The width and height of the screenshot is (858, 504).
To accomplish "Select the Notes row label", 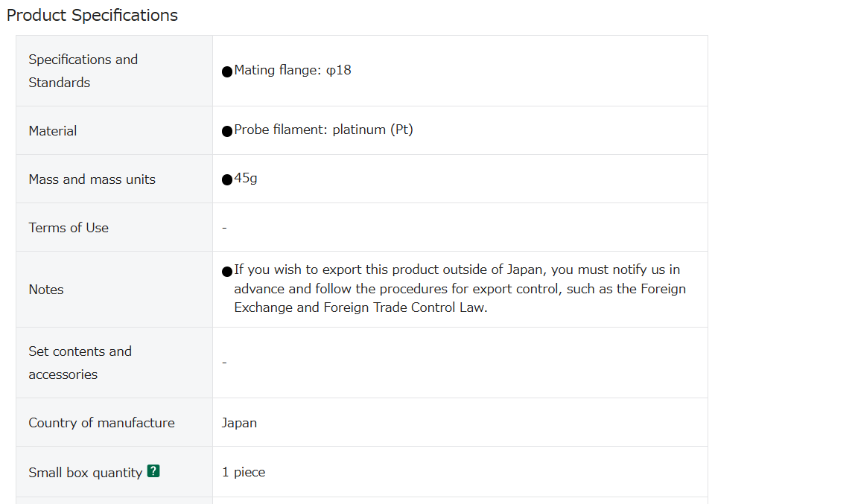I will click(46, 290).
